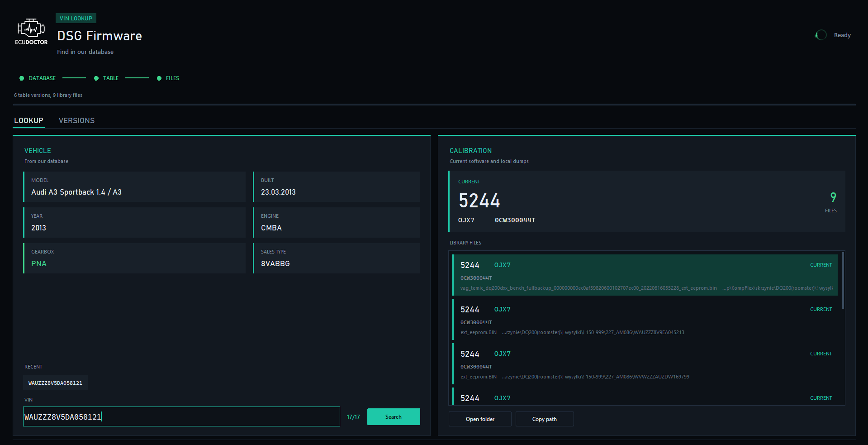Select library file ending WAUZZZ8V9EA045213
Image resolution: width=868 pixels, height=445 pixels.
pyautogui.click(x=645, y=320)
